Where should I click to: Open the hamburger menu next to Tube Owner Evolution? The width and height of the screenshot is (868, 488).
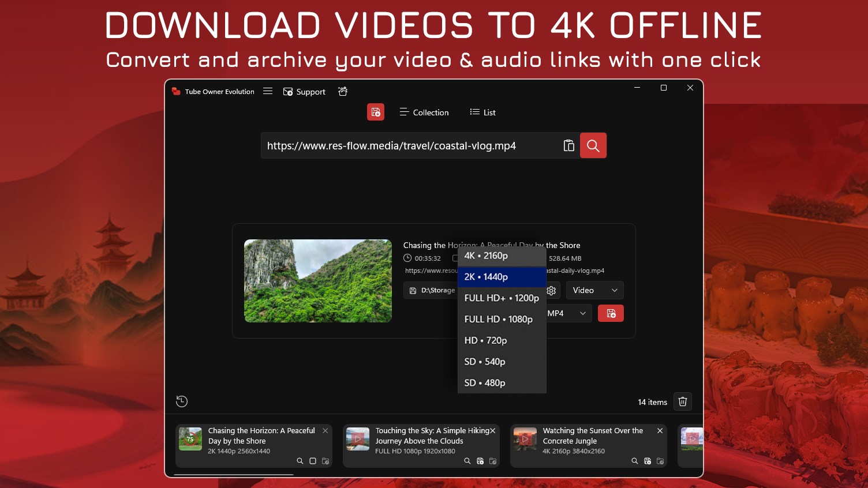pyautogui.click(x=268, y=91)
